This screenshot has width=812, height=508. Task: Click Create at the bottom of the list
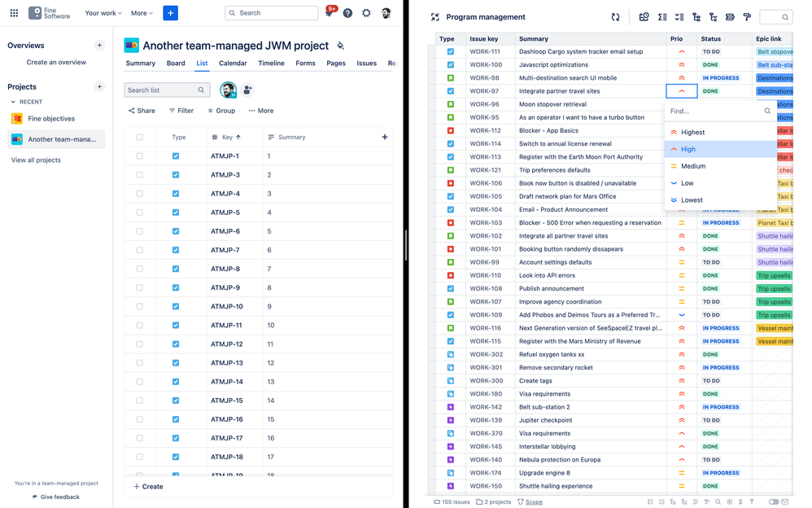coord(150,487)
